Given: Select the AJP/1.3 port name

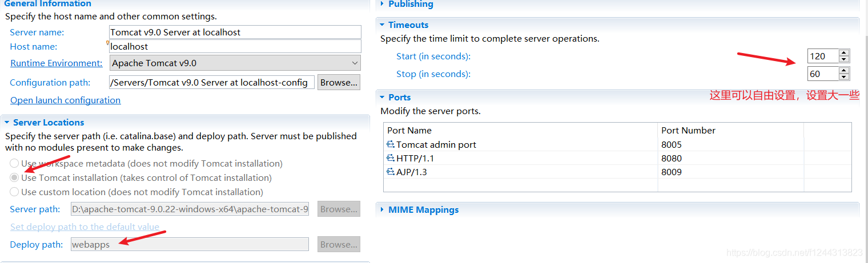Looking at the screenshot, I should coord(412,172).
